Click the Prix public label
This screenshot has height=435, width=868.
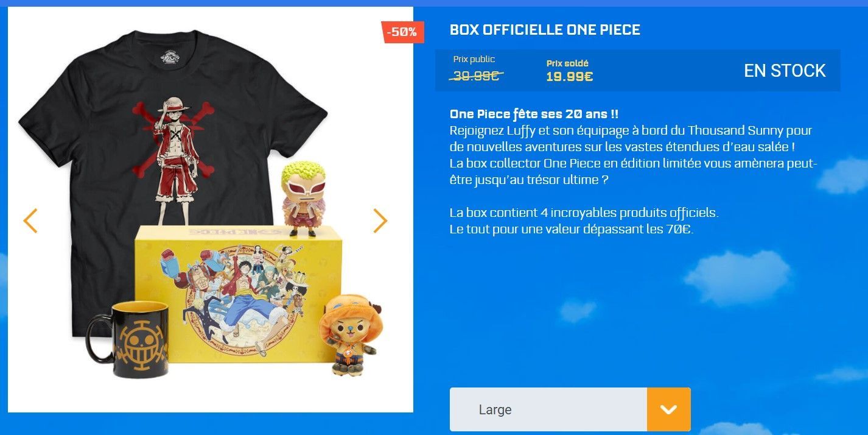click(474, 59)
